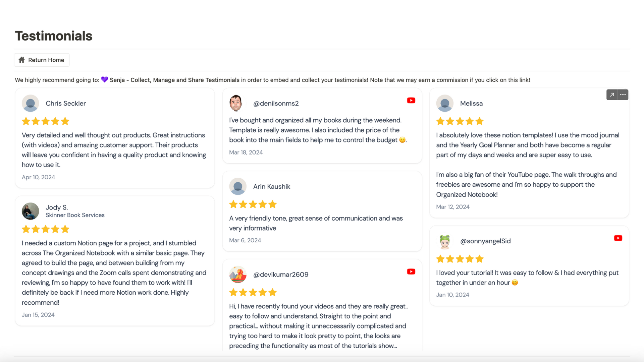Click the purple heart icon beside Senja
Screen dimensions: 644x362
pyautogui.click(x=105, y=80)
